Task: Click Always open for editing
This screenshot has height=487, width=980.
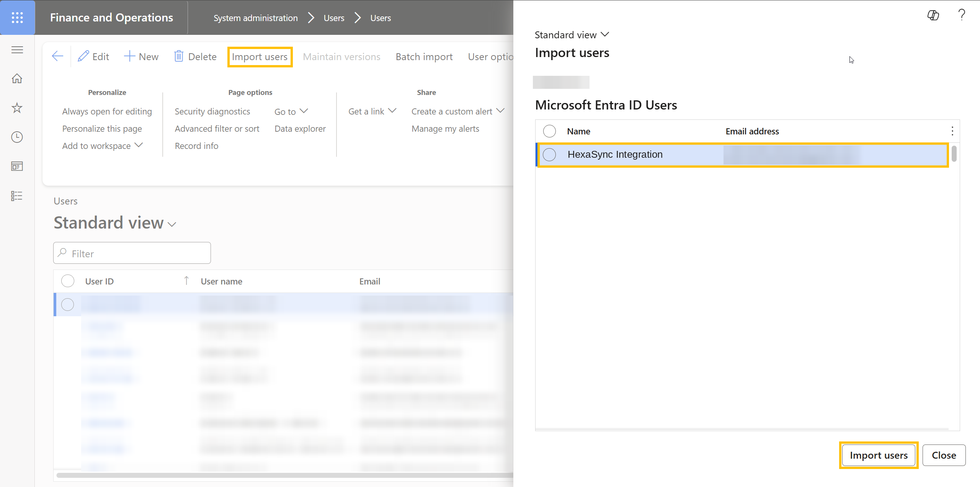Action: click(x=107, y=111)
